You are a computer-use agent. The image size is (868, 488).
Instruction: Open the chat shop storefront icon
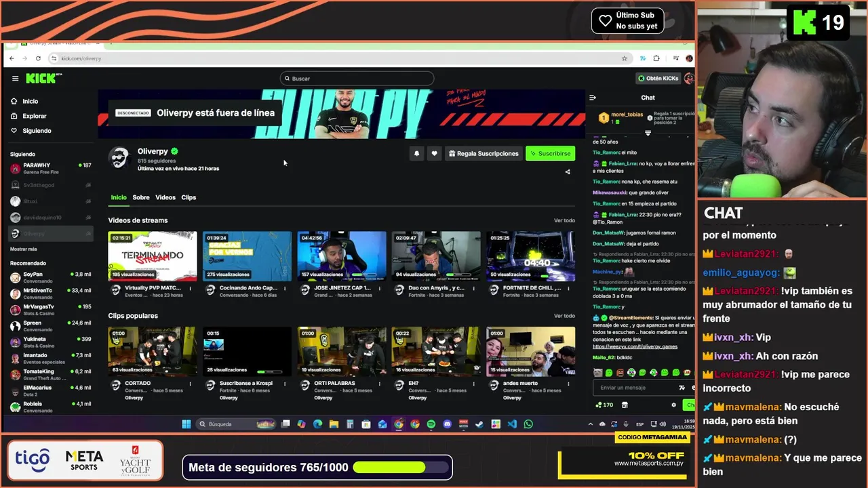tap(625, 405)
